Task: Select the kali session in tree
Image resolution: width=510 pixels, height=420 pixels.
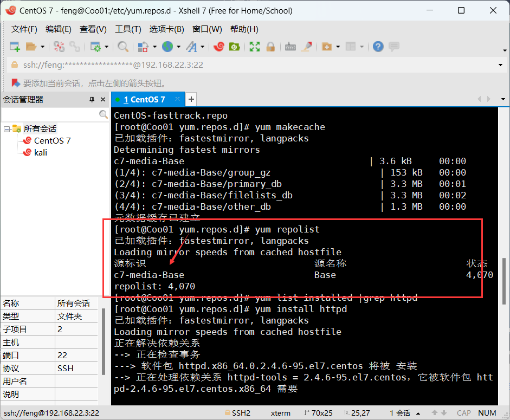Action: click(x=41, y=153)
